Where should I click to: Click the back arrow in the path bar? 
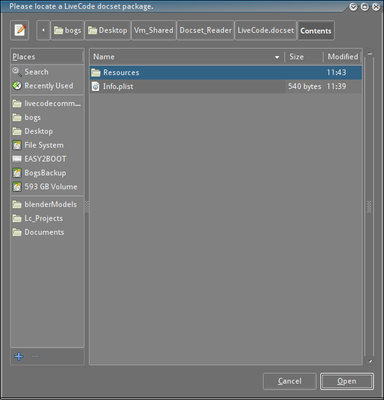coord(43,30)
